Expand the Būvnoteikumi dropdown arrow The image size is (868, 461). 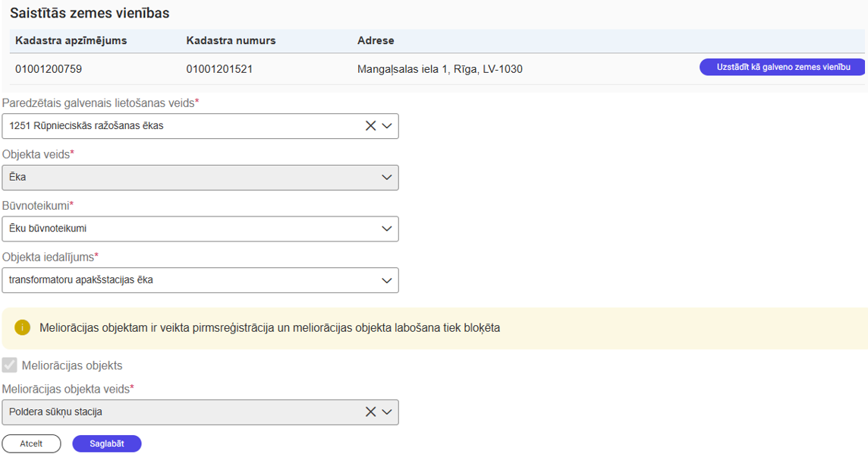pos(387,229)
